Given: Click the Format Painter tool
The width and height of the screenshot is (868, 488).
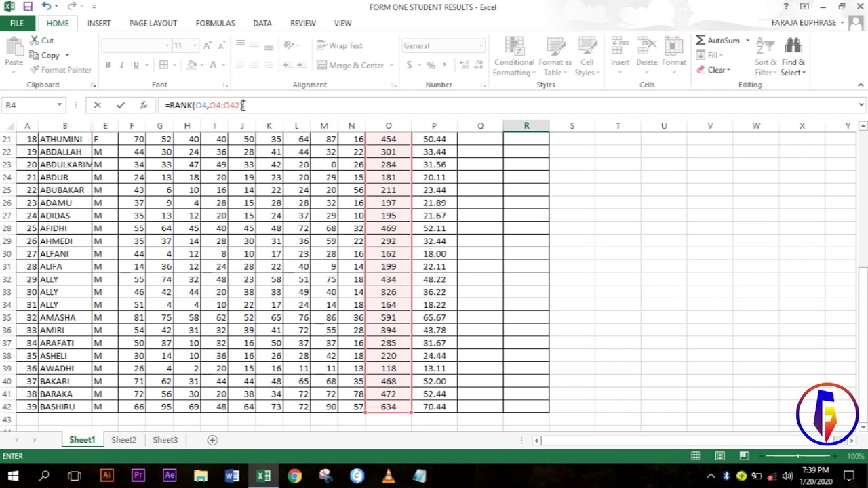Looking at the screenshot, I should [x=60, y=70].
